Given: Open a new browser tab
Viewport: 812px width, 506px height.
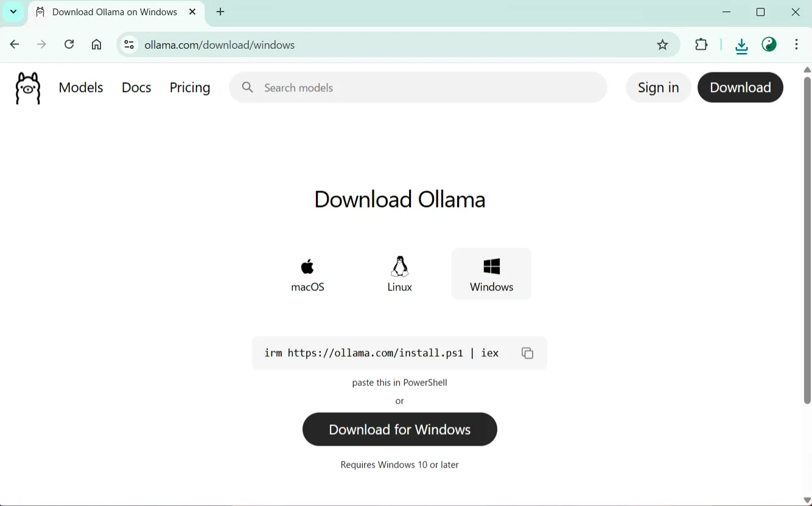Looking at the screenshot, I should (220, 12).
